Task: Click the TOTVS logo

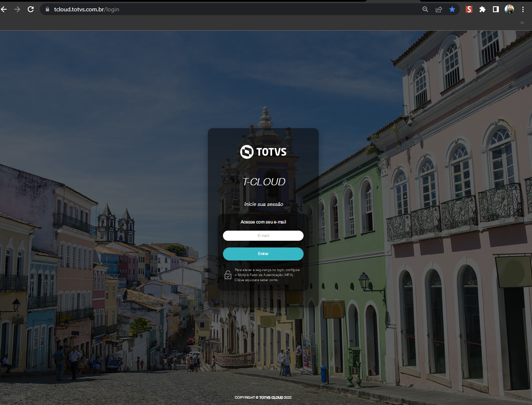Action: 263,152
